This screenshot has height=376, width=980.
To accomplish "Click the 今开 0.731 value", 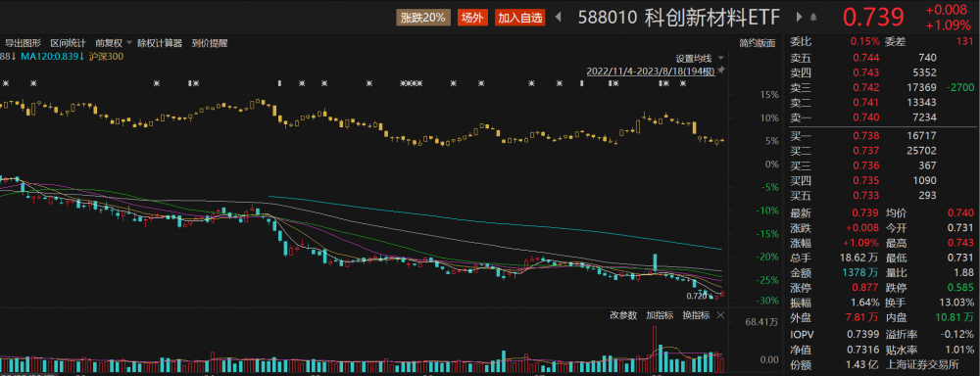I will click(960, 227).
